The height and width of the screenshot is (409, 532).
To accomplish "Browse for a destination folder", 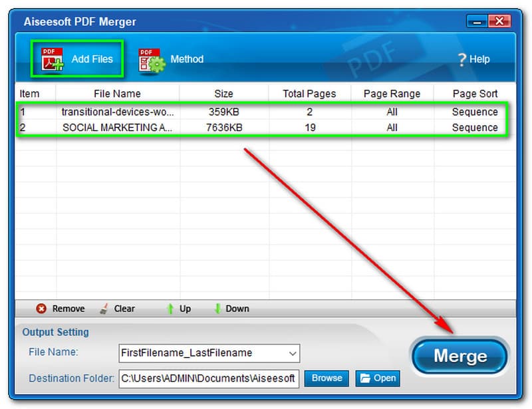I will (x=327, y=378).
